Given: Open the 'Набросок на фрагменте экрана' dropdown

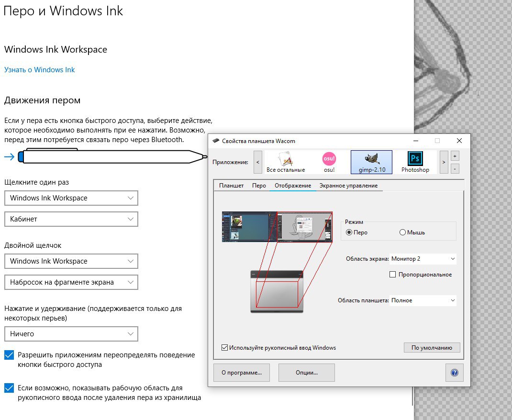Looking at the screenshot, I should tap(71, 282).
